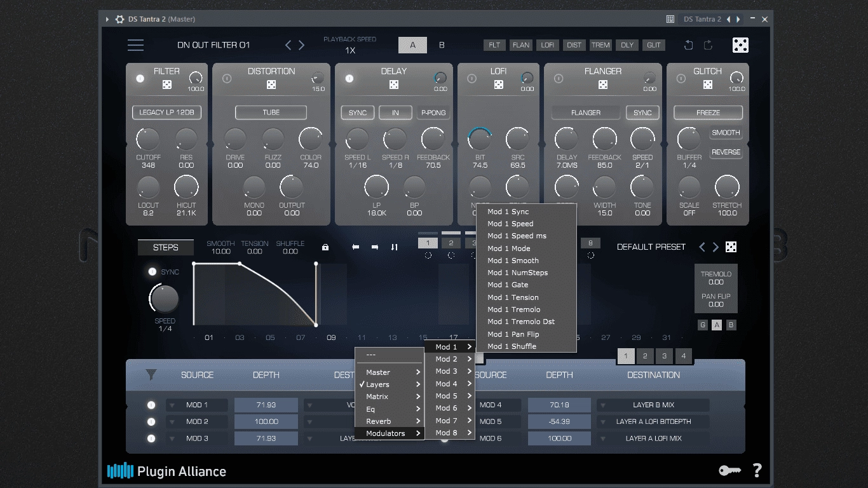The width and height of the screenshot is (868, 488).
Task: Randomize the Flanger module with its dice
Action: [603, 85]
